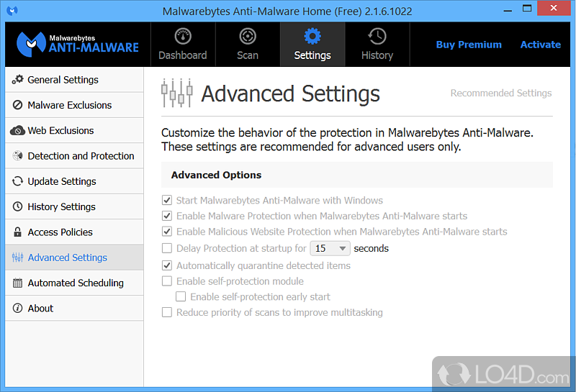Screen dimensions: 576x392
Task: Click the Activate link
Action: coord(541,45)
